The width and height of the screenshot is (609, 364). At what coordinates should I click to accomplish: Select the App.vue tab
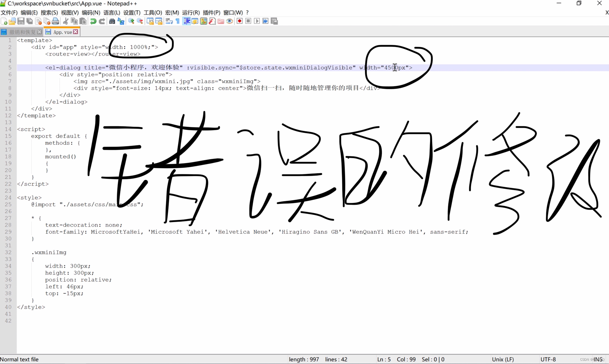[x=62, y=32]
